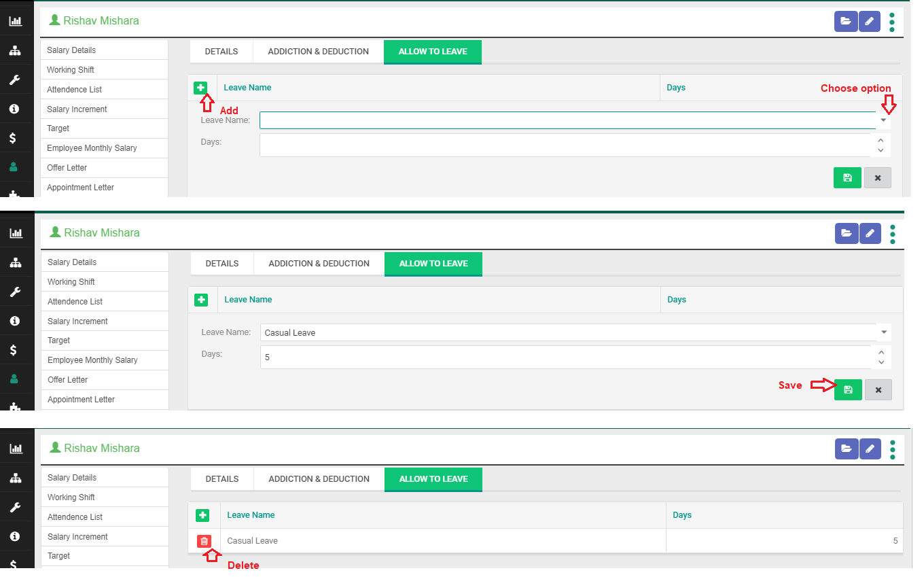Open the three-dot options menu

(892, 21)
